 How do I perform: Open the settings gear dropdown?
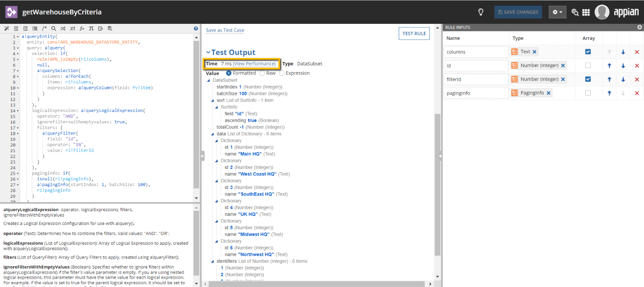[x=557, y=12]
